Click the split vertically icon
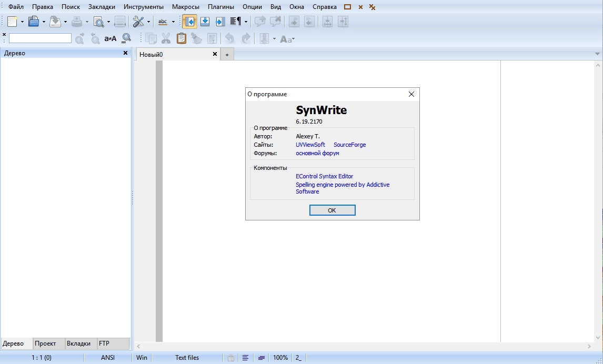Screen dimensions: 603x364 (343, 22)
